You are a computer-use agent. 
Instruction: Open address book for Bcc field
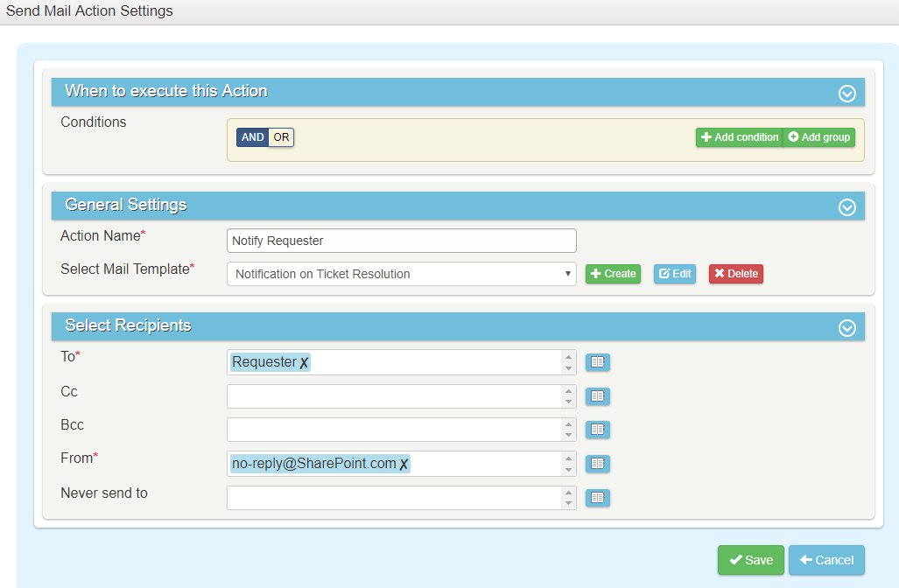(x=597, y=430)
